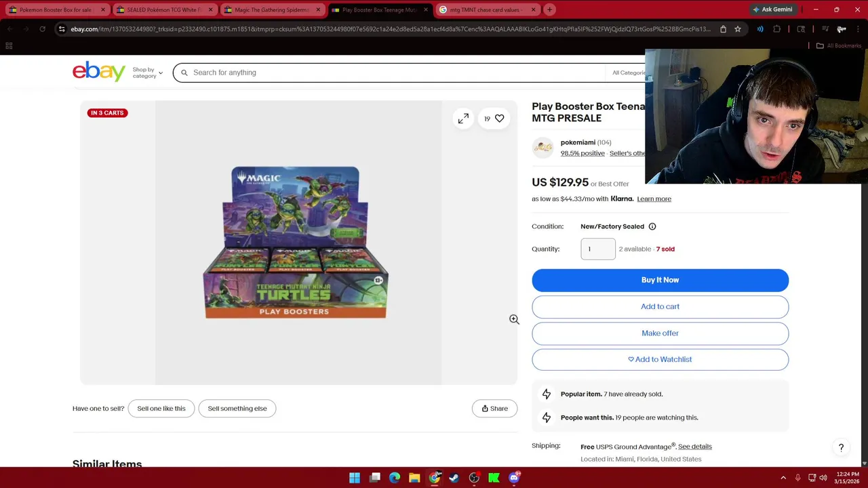Click the Buy It Now button

(660, 280)
